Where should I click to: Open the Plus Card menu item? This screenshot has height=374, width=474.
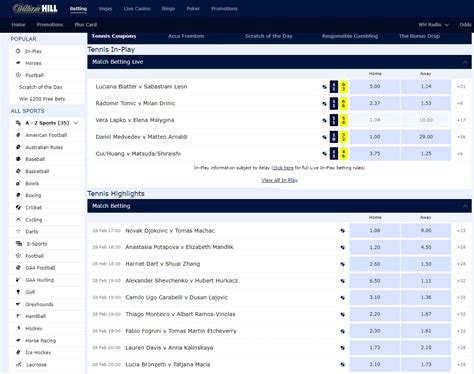click(x=86, y=25)
